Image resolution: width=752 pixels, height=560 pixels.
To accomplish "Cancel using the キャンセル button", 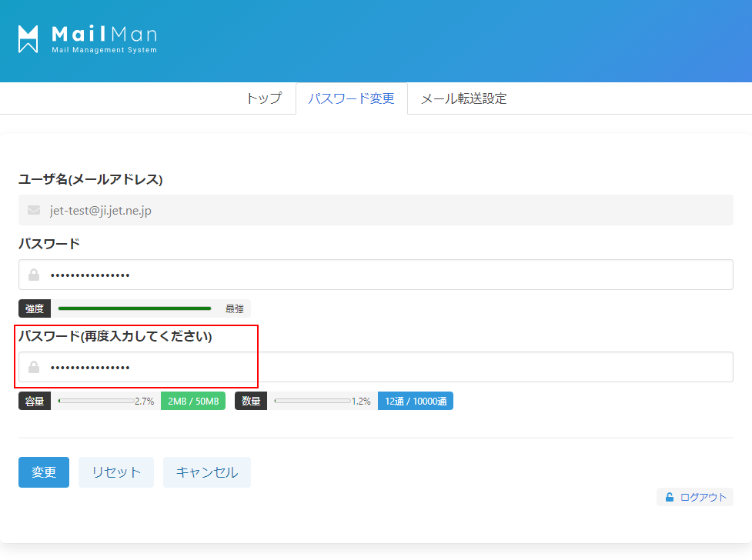I will 207,472.
